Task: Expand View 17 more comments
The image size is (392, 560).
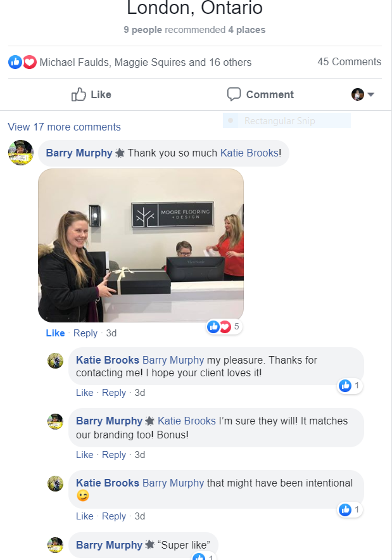Action: coord(64,127)
